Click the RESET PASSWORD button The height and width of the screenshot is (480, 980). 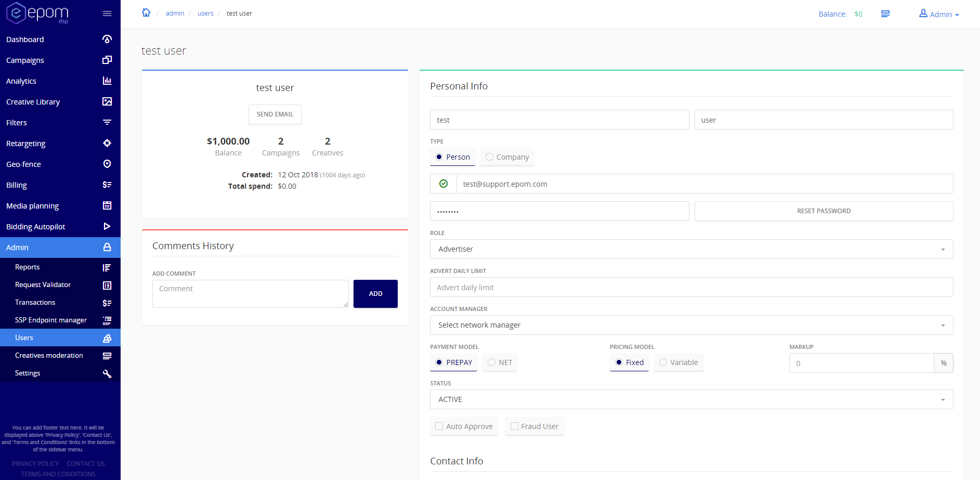[x=824, y=211]
